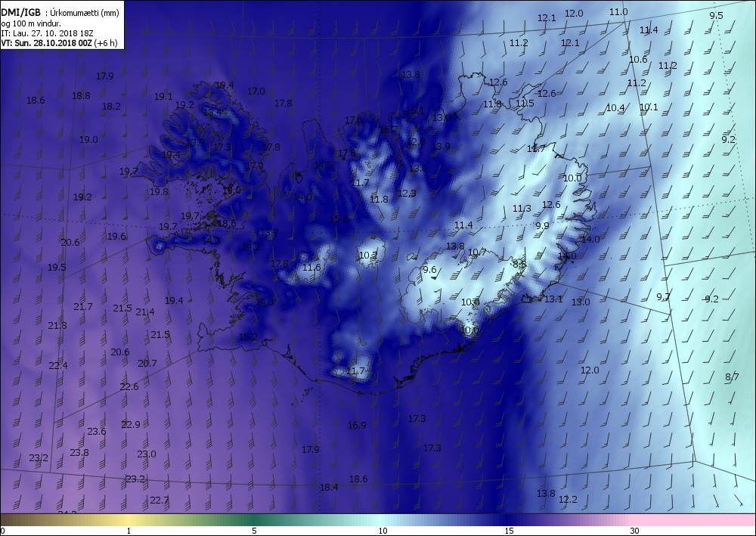Screen dimensions: 756x536
Task: Click the map value 10.7
Action: click(x=477, y=252)
